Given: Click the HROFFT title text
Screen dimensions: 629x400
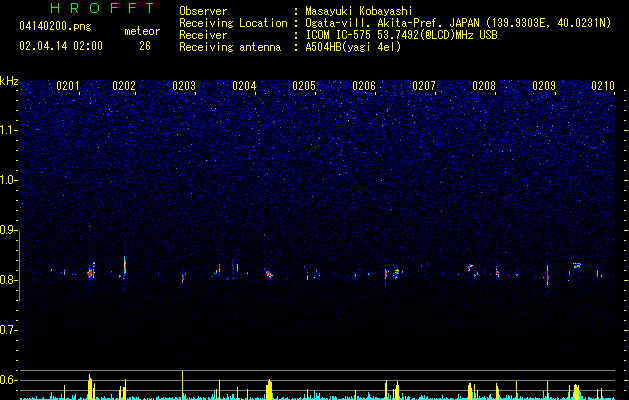Looking at the screenshot, I should pyautogui.click(x=102, y=8).
